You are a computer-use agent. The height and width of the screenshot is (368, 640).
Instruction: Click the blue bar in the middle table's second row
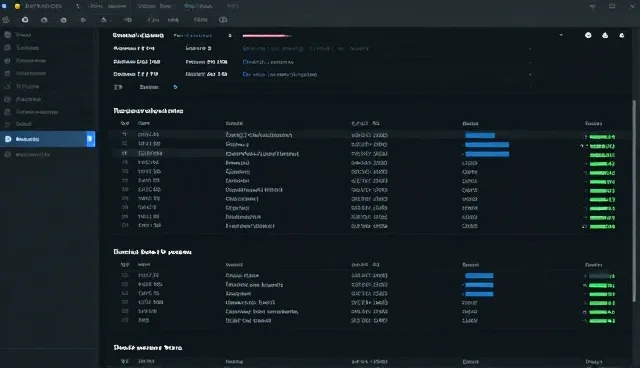click(479, 285)
